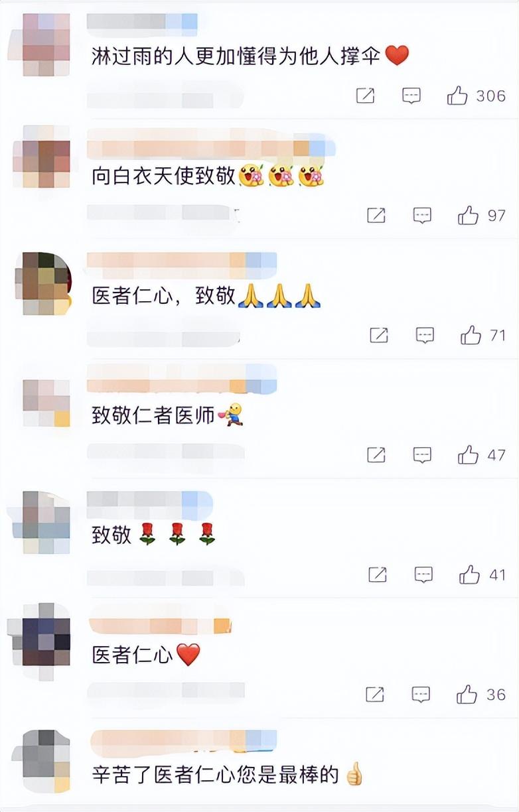519x812 pixels.
Task: Like the 医者仁心 heart comment with 36 likes
Action: (481, 695)
